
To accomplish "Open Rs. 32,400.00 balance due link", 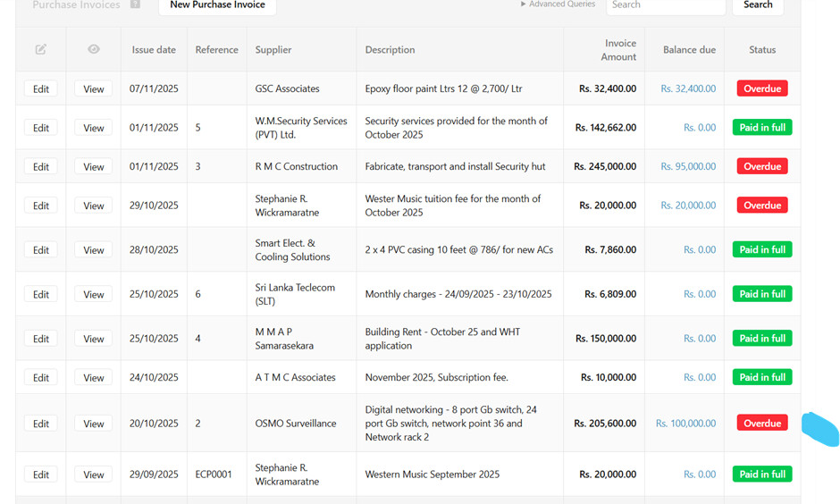I will point(688,89).
